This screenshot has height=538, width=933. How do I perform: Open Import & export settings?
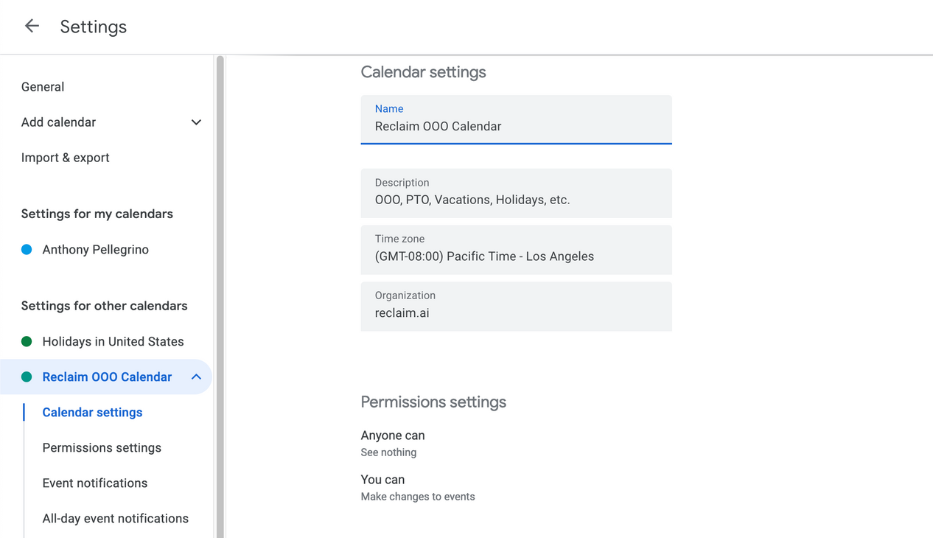pos(65,158)
